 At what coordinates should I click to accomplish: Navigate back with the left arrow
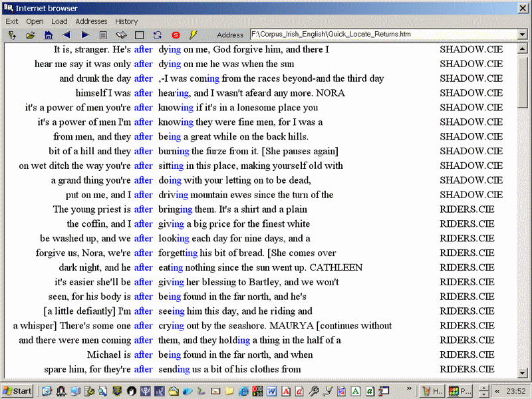66,35
